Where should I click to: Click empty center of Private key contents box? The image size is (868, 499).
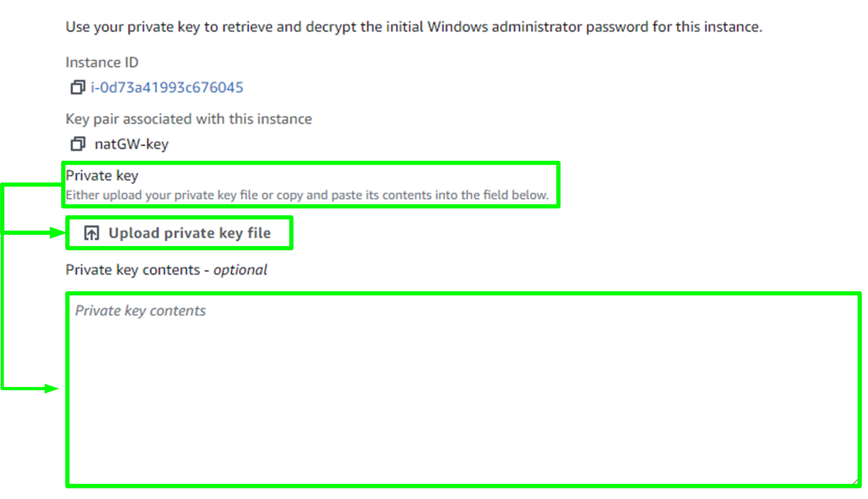[463, 390]
